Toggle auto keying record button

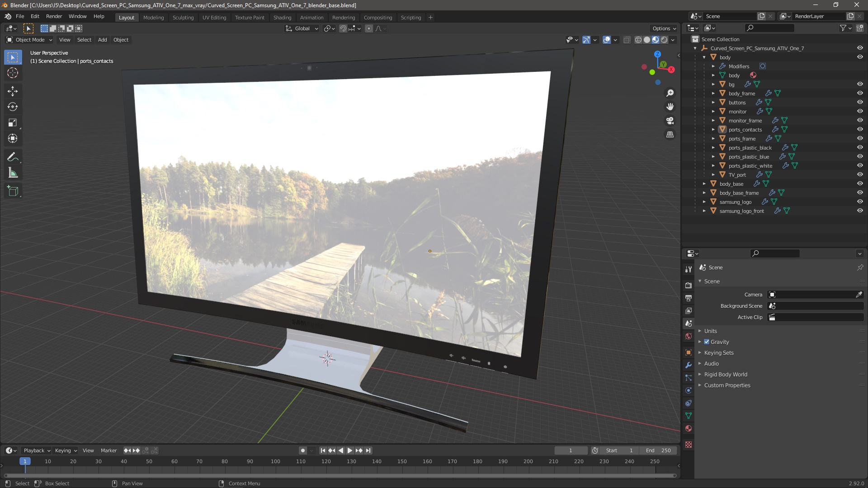pos(303,450)
